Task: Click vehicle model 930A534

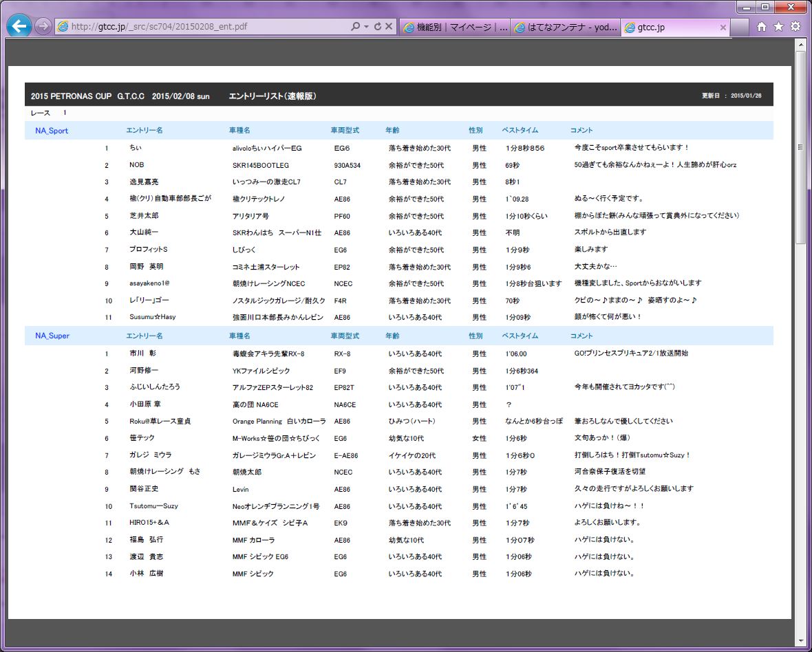Action: [x=348, y=166]
